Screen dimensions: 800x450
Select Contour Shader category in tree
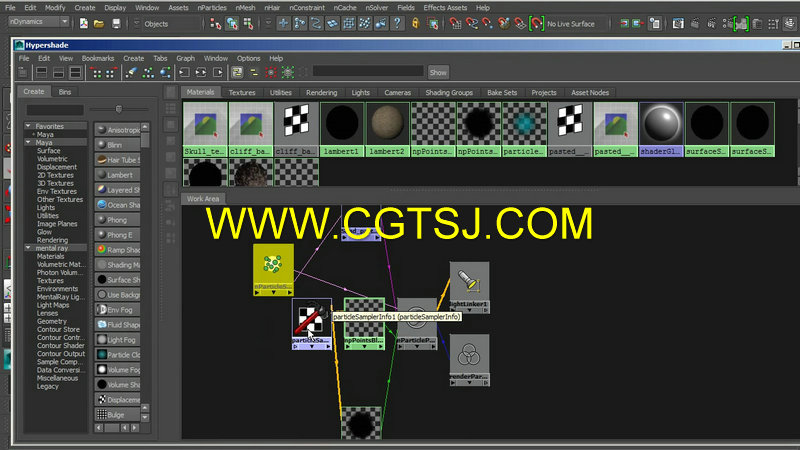(x=61, y=345)
